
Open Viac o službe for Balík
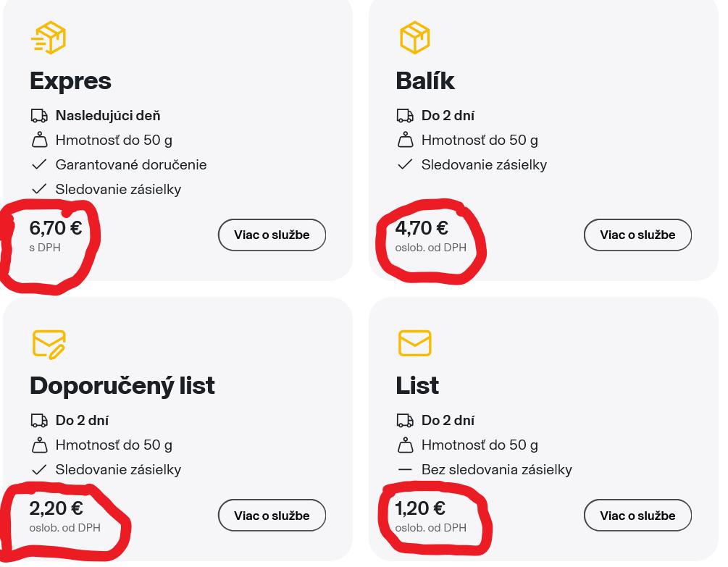tap(637, 235)
